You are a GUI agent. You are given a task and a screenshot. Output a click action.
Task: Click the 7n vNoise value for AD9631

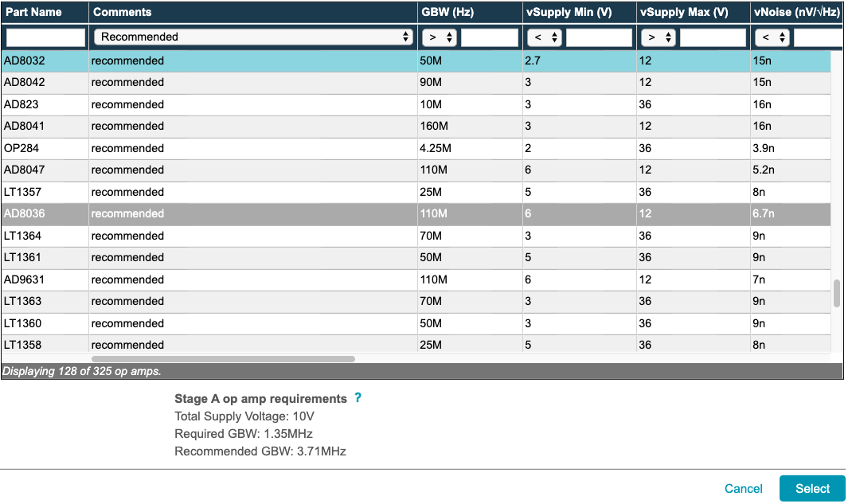click(759, 279)
